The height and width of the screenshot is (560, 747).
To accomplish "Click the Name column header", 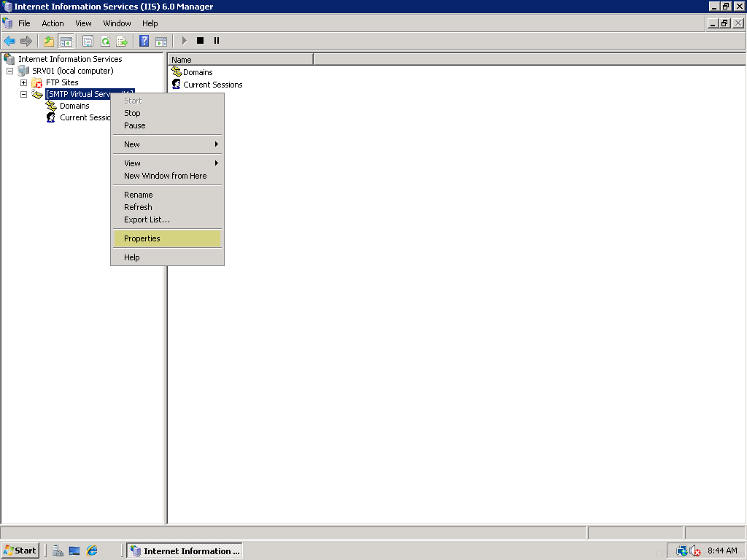I will (x=241, y=60).
